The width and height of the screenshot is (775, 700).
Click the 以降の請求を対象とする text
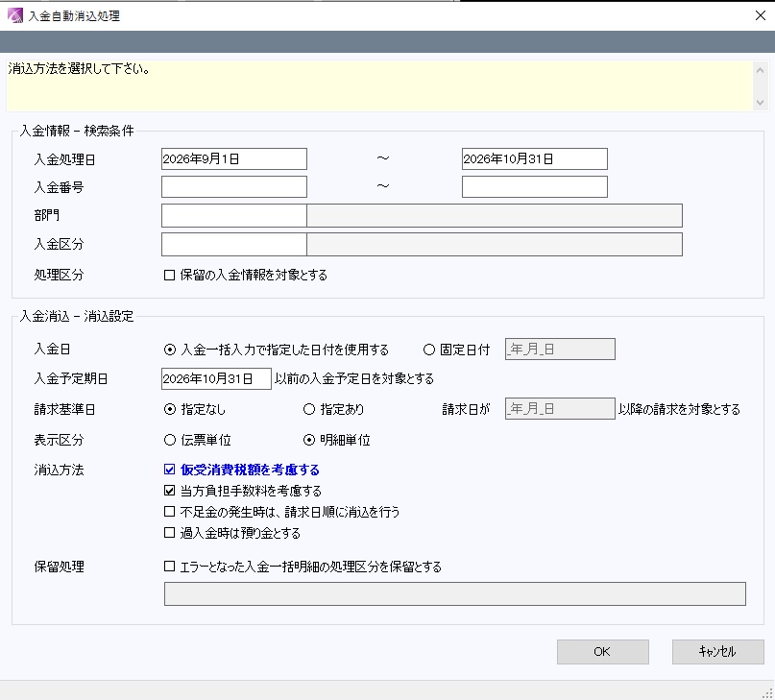pos(680,409)
